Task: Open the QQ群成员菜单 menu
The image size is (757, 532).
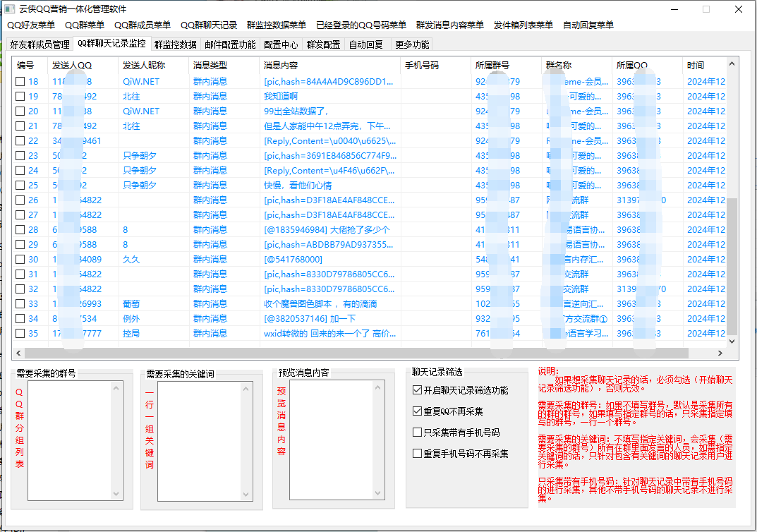Action: [x=142, y=25]
